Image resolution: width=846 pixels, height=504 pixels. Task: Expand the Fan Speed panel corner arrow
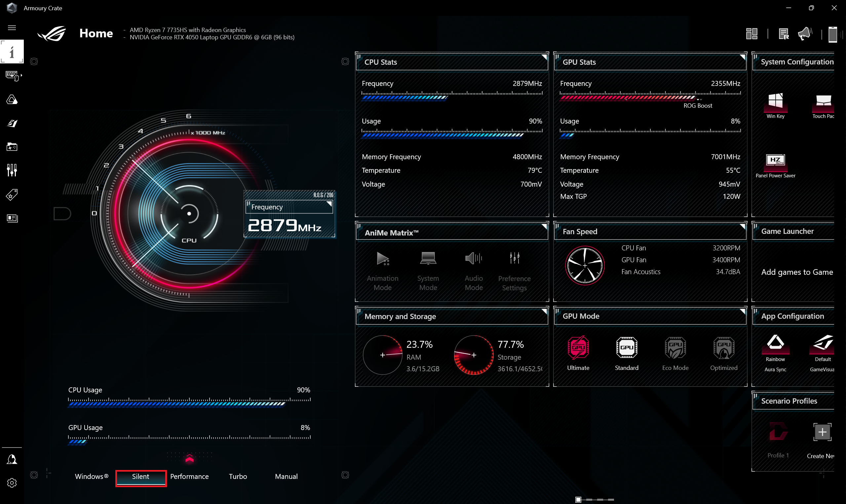[742, 226]
